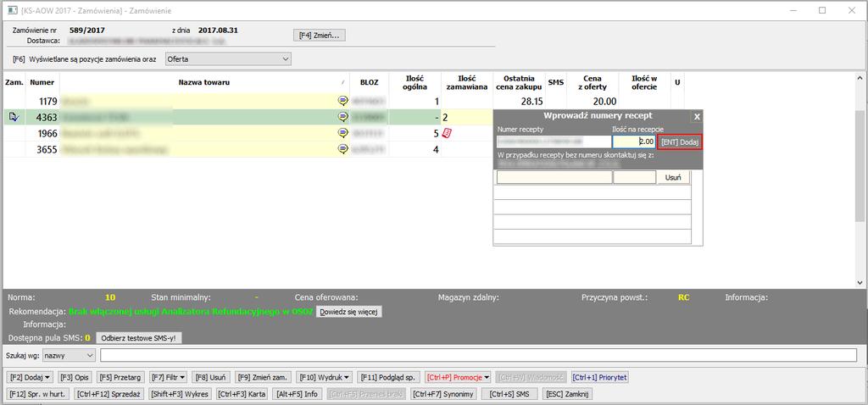Click the Ilość na recepcie input field
Image resolution: width=868 pixels, height=405 pixels.
[x=634, y=141]
